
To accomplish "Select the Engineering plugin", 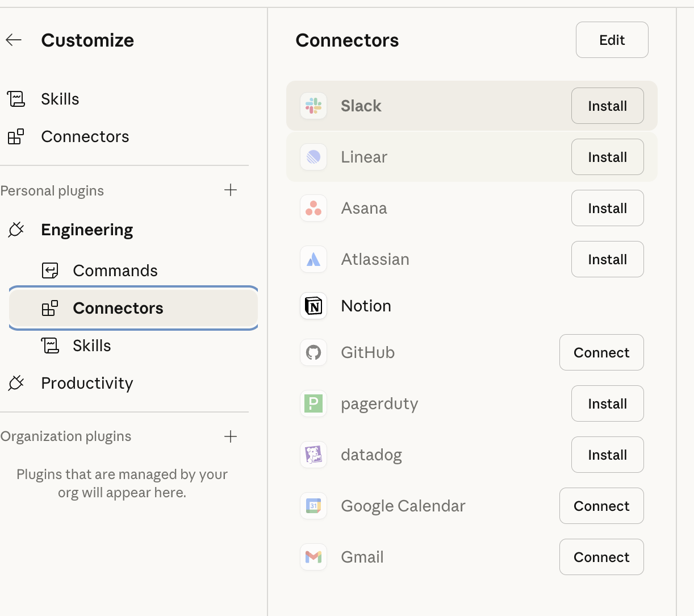I will point(87,230).
